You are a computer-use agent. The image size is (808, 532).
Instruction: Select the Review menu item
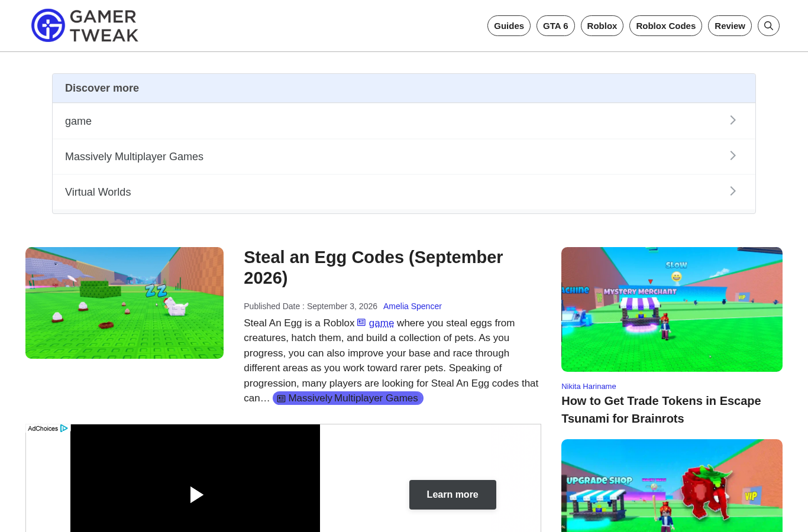coord(730,25)
